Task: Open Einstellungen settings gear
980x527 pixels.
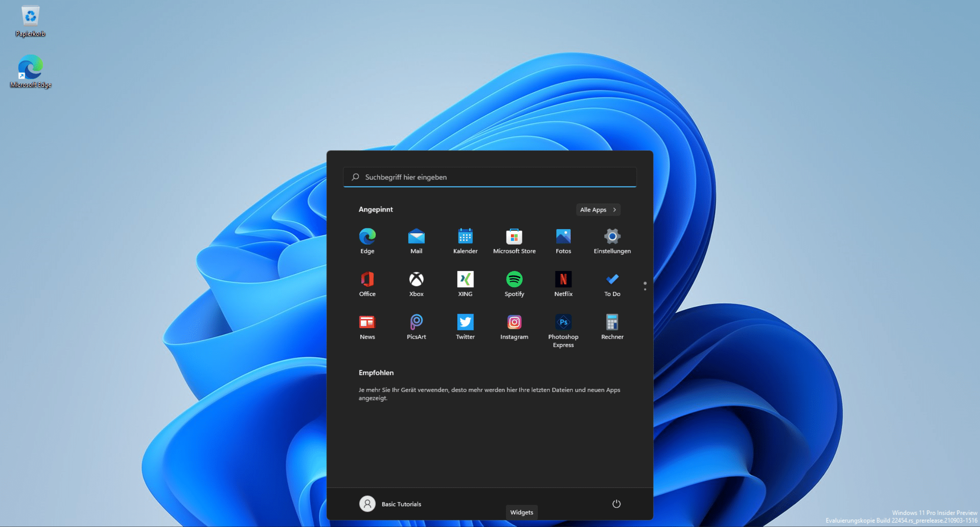Action: [x=612, y=237]
